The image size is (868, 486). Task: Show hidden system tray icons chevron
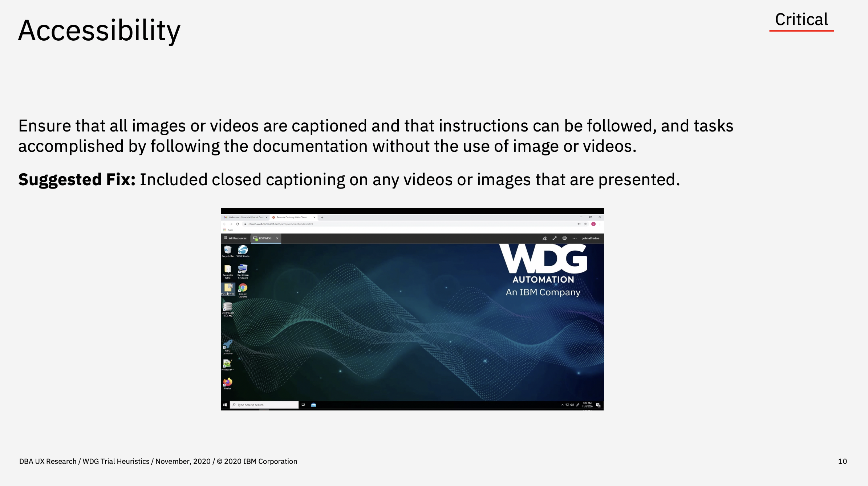pyautogui.click(x=562, y=405)
